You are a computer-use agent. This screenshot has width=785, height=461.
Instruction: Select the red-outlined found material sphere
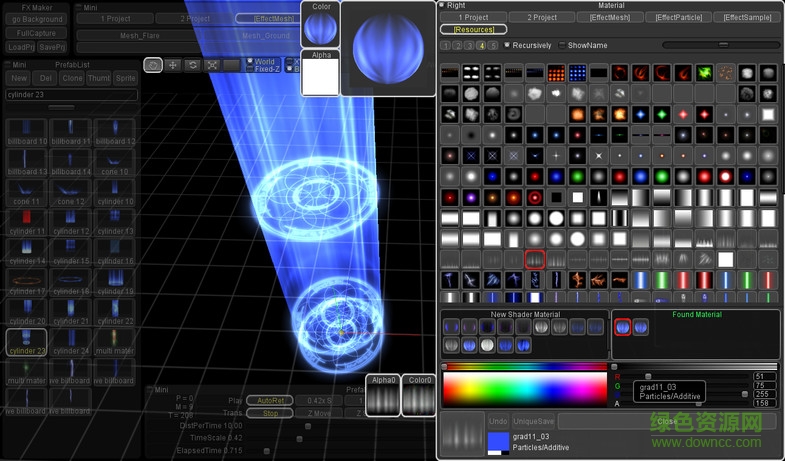click(x=623, y=327)
